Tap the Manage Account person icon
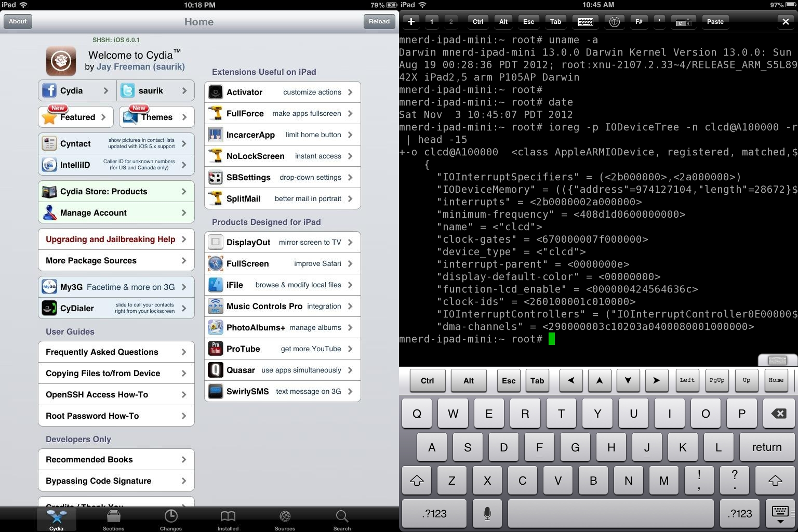Viewport: 798px width, 532px height. click(49, 212)
